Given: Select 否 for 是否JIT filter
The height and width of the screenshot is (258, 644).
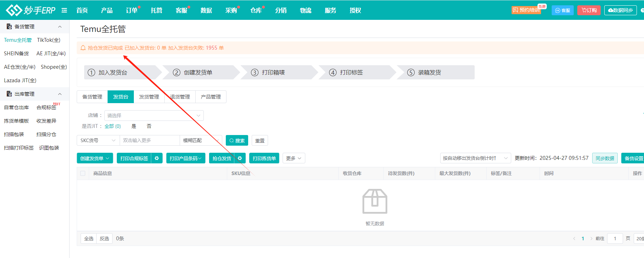Looking at the screenshot, I should pos(149,126).
